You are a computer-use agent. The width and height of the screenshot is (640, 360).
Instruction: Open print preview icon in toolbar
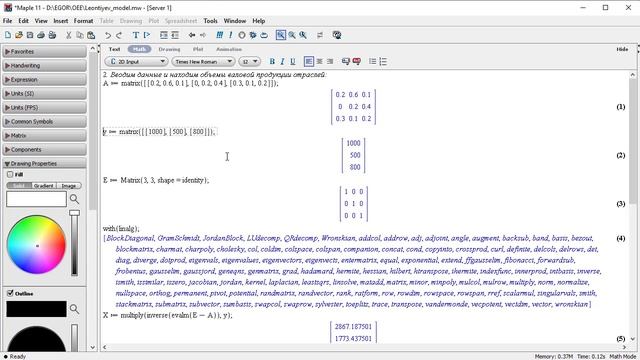(x=52, y=35)
